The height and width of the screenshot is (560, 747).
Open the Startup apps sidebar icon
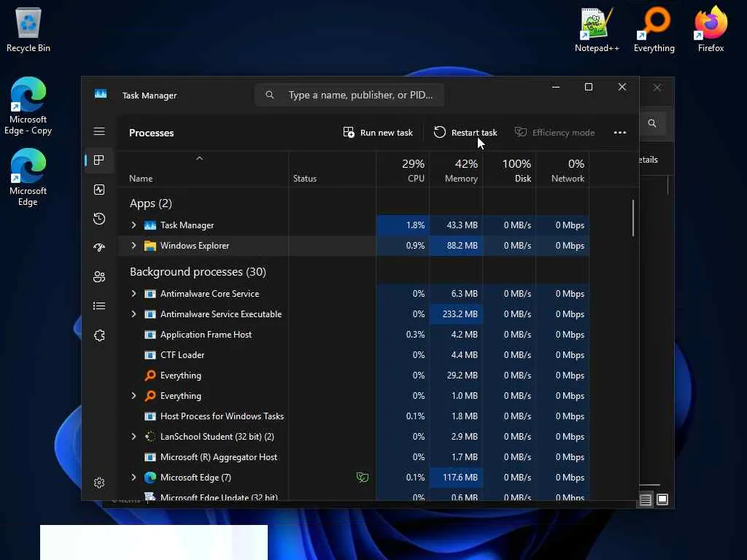[99, 247]
